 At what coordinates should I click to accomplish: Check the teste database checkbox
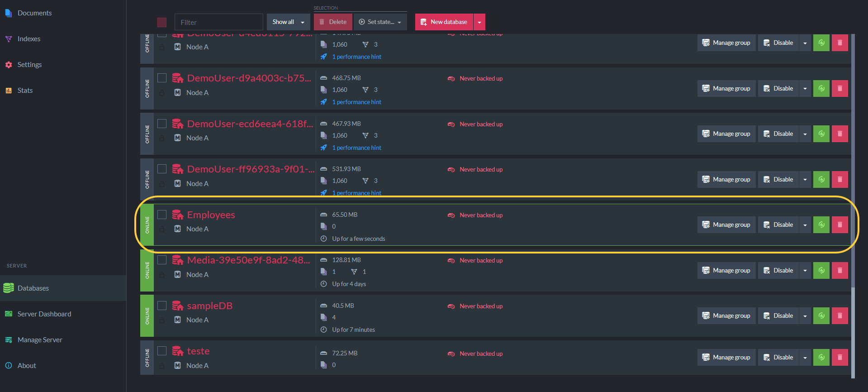(162, 351)
